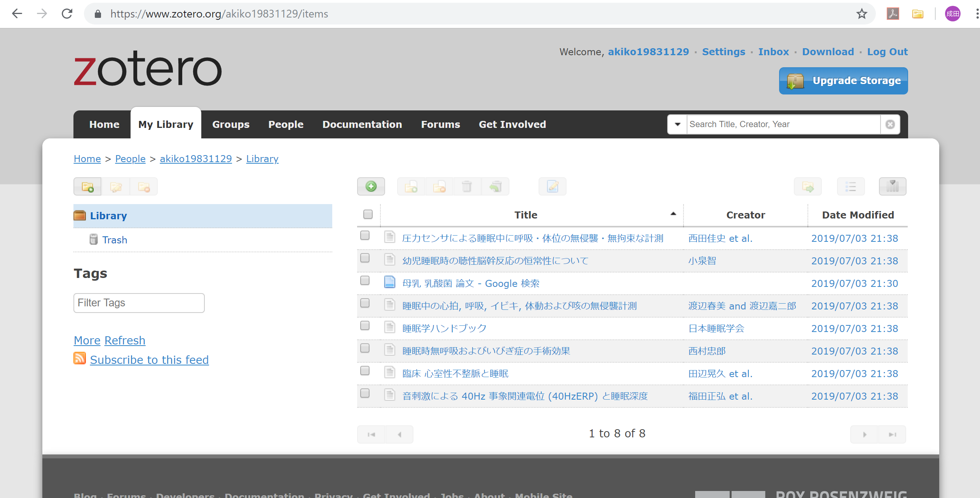Click the Filter Tags input field
980x498 pixels.
[139, 303]
